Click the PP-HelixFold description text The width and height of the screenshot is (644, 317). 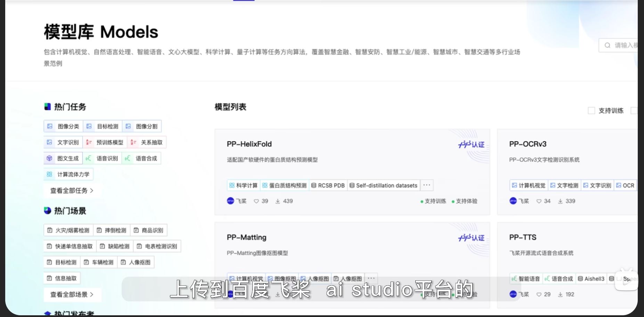tap(272, 160)
